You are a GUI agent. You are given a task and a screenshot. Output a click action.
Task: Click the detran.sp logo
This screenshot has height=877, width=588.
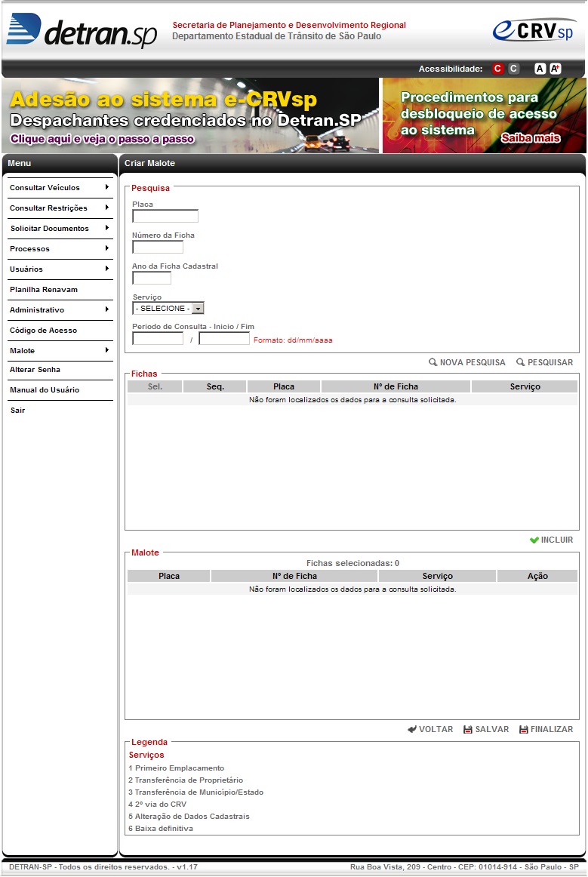[x=82, y=30]
